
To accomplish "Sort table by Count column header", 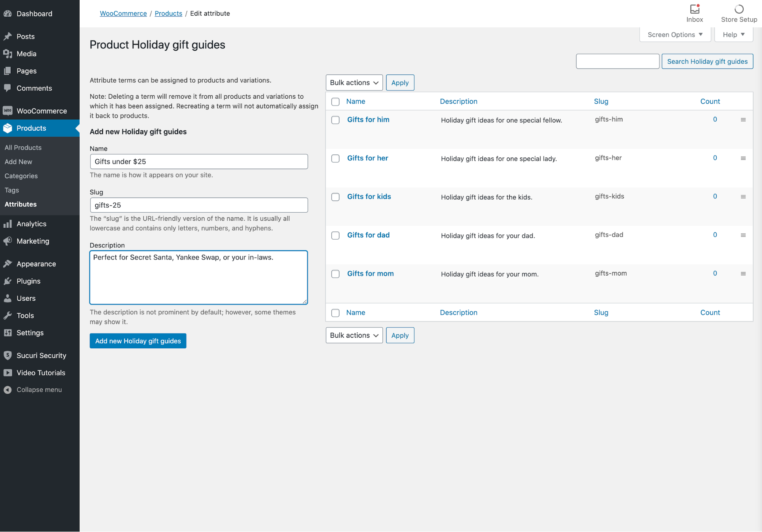I will point(710,101).
